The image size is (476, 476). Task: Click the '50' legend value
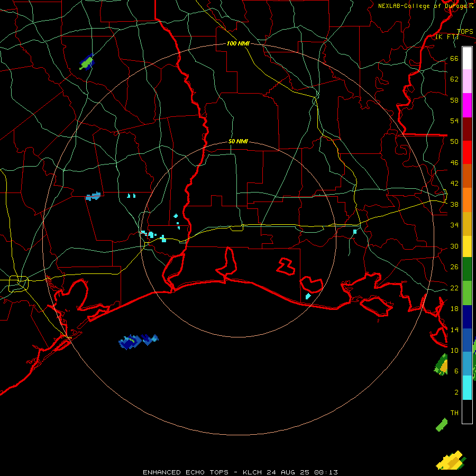click(x=454, y=142)
